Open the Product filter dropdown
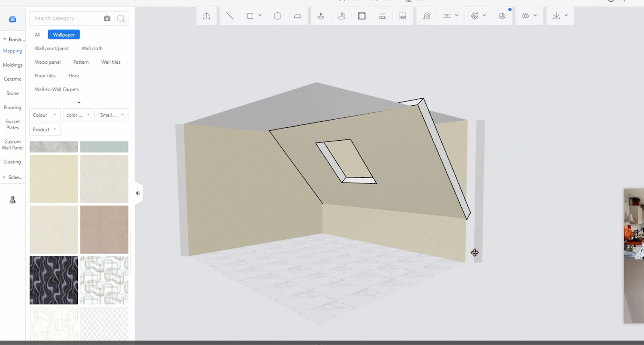Image resolution: width=644 pixels, height=345 pixels. [x=45, y=129]
